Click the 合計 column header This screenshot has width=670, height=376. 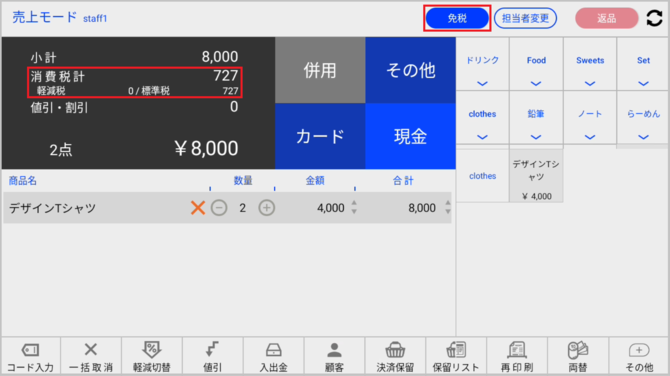(403, 181)
